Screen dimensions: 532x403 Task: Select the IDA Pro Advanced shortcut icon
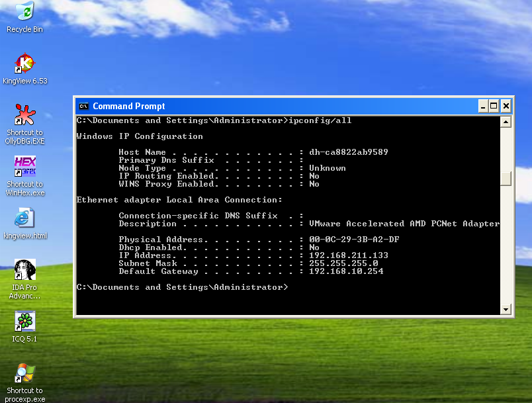(x=24, y=269)
